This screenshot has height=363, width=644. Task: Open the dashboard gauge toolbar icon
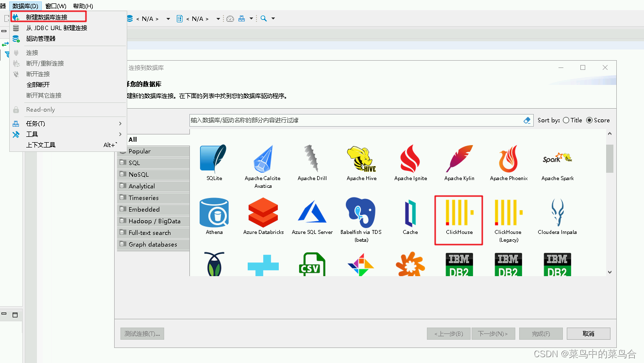230,18
